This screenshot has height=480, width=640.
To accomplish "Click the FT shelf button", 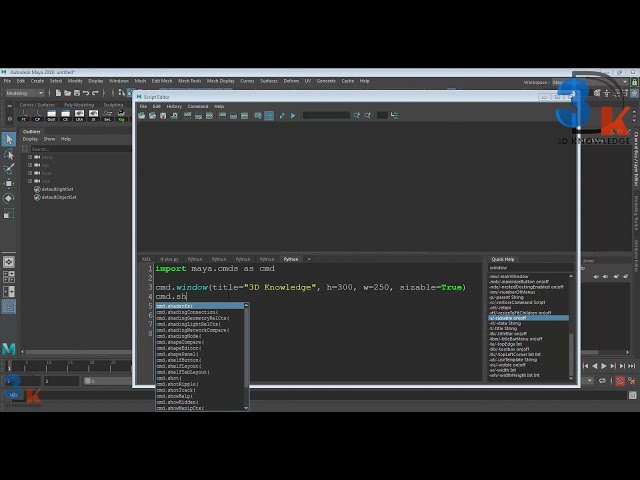I will click(x=24, y=116).
